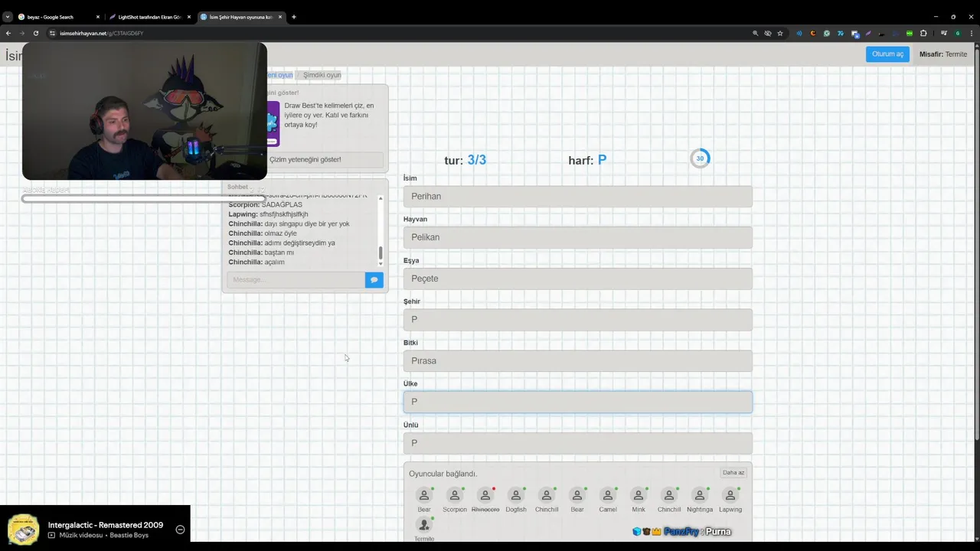Click the green NOX extension icon
Image resolution: width=980 pixels, height=551 pixels.
click(910, 34)
